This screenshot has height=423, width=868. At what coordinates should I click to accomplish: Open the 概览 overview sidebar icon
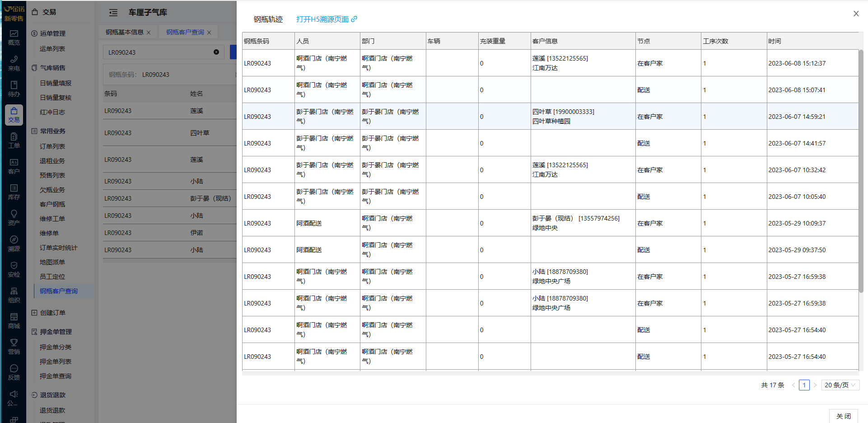click(14, 38)
